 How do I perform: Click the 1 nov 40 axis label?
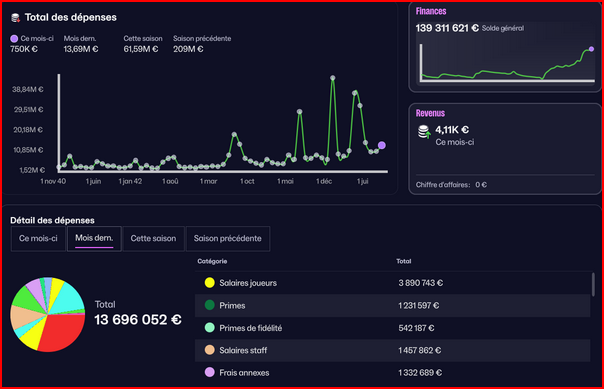point(53,181)
